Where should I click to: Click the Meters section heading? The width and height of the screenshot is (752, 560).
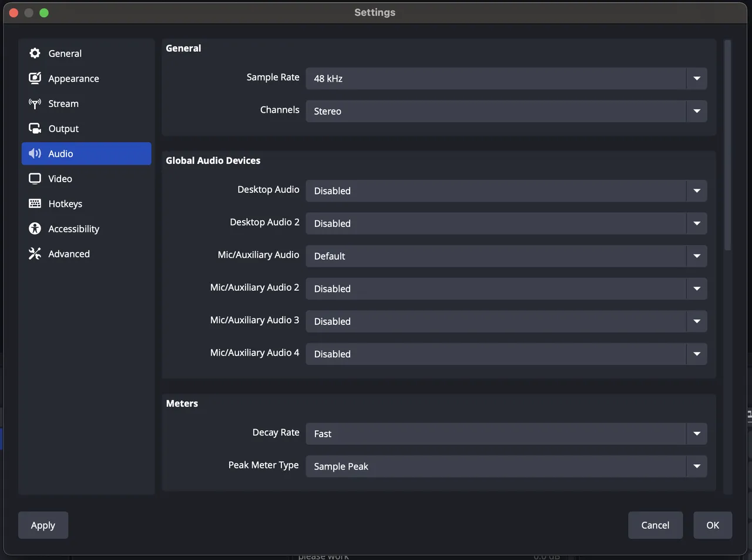pos(182,404)
